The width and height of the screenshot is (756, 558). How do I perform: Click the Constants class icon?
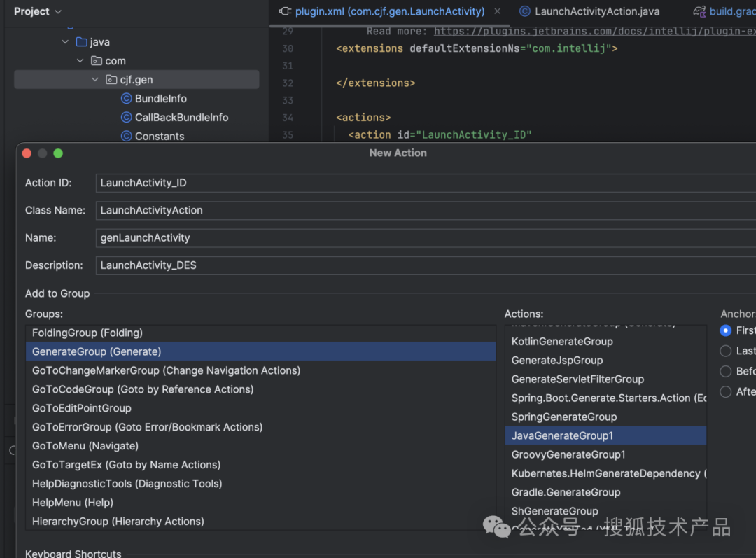(126, 136)
